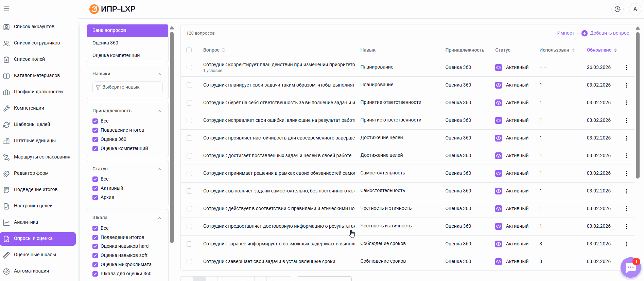Click the Оценочные шкалы ruler icon
The image size is (644, 281).
click(x=6, y=255)
